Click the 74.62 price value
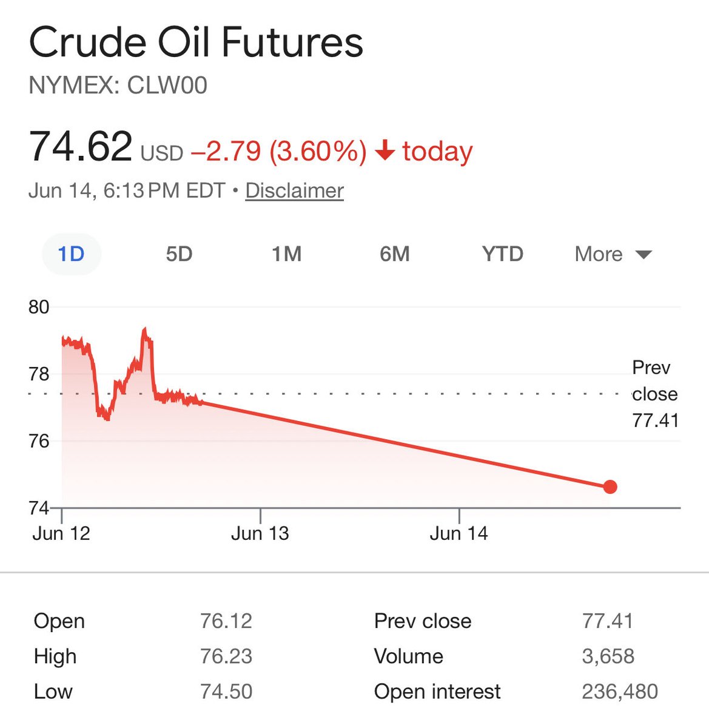This screenshot has height=728, width=709. pyautogui.click(x=80, y=147)
